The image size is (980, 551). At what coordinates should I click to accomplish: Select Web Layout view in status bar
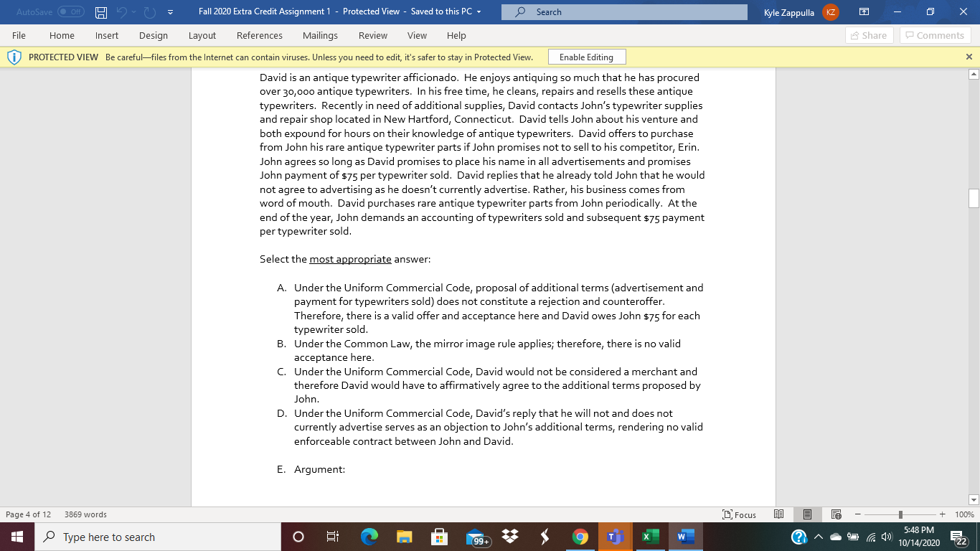(x=836, y=514)
